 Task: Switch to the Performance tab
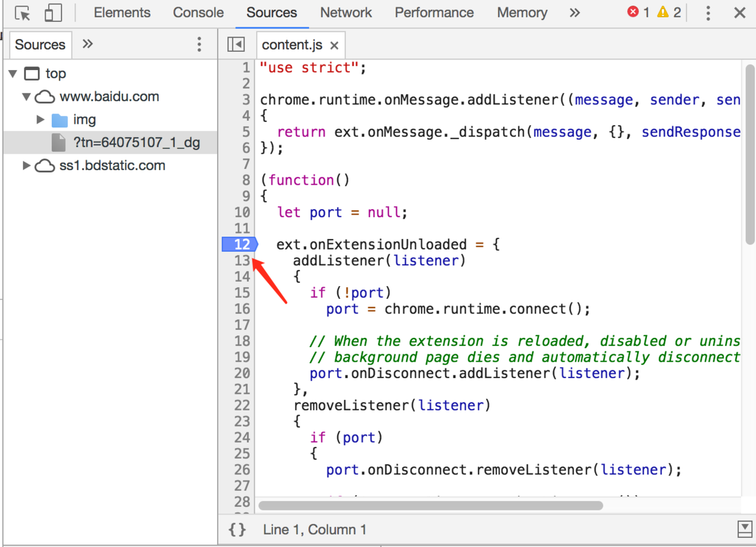(434, 13)
